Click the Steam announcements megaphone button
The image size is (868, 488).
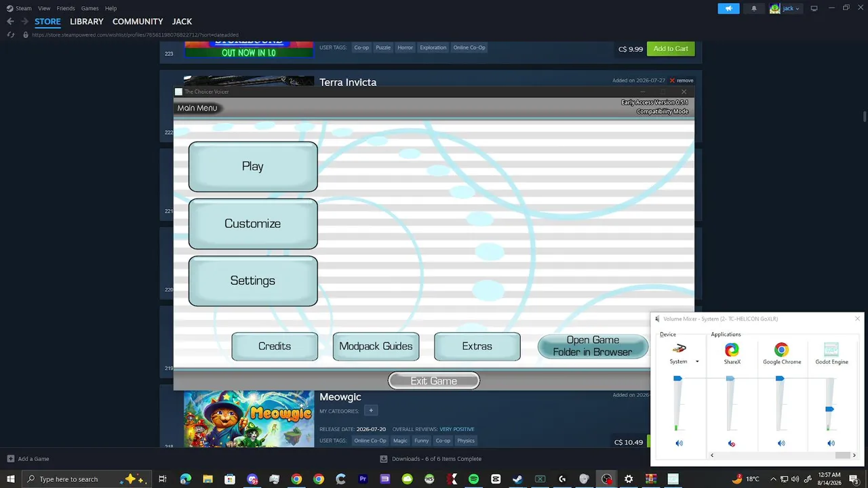point(729,9)
